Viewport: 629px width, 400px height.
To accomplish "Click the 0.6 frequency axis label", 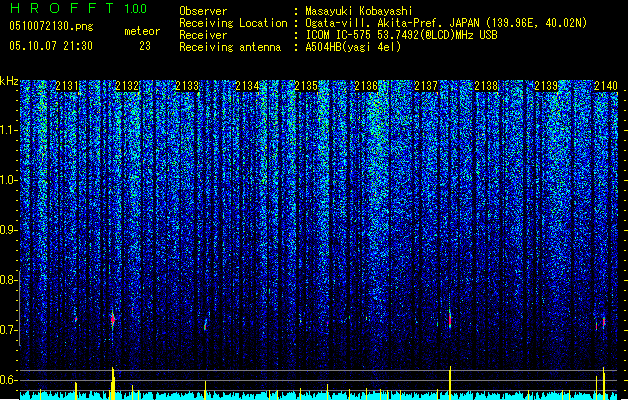I will (8, 380).
